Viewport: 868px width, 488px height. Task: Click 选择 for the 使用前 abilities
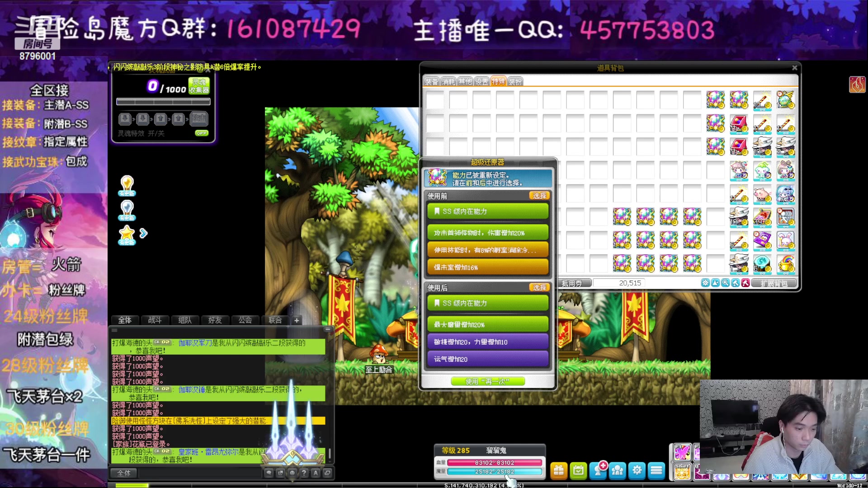click(539, 196)
